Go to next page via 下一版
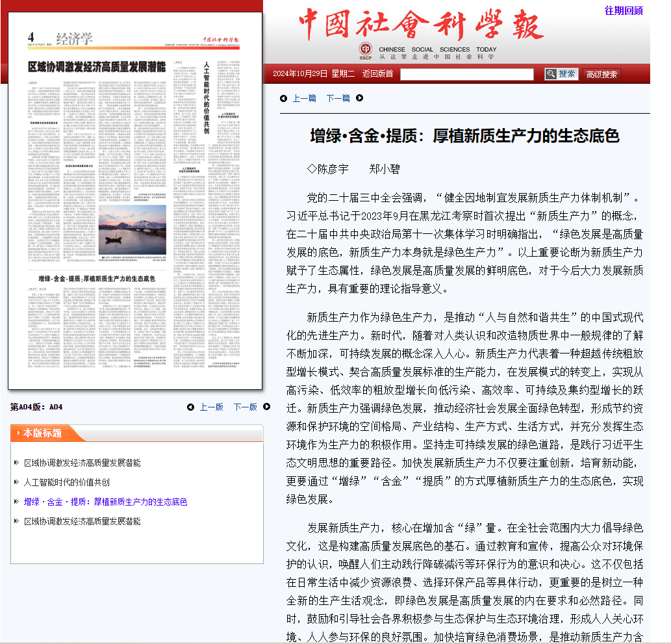 pyautogui.click(x=245, y=407)
